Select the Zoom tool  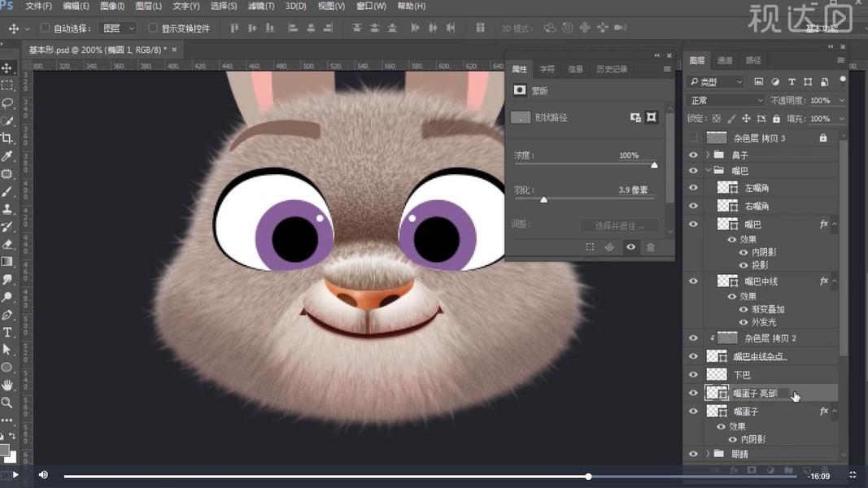(7, 403)
